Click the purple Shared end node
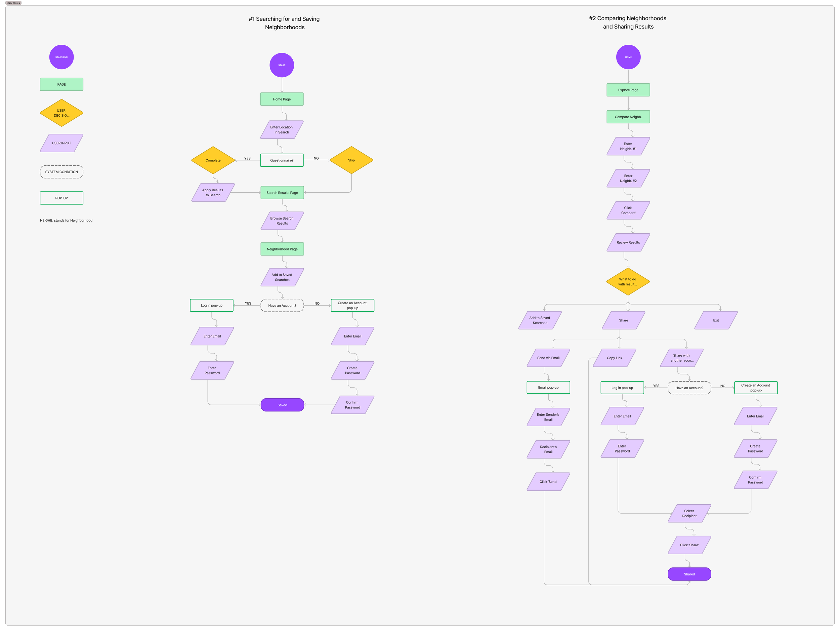Screen dimensions: 840x631 (689, 574)
